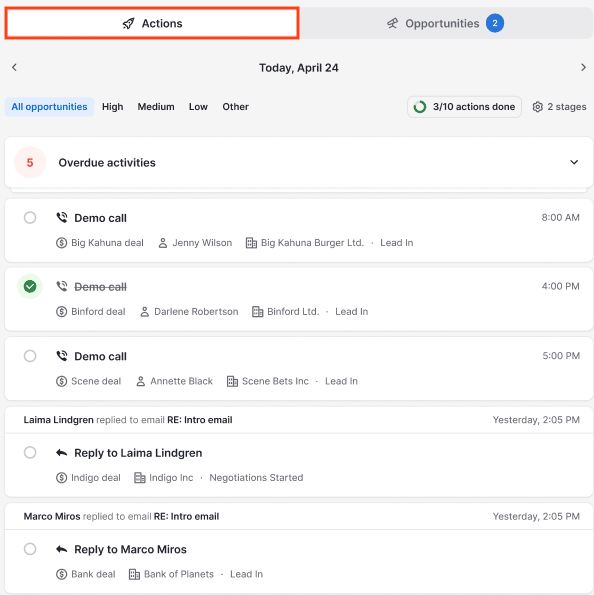The width and height of the screenshot is (594, 595).
Task: Filter by Low priority
Action: point(198,107)
